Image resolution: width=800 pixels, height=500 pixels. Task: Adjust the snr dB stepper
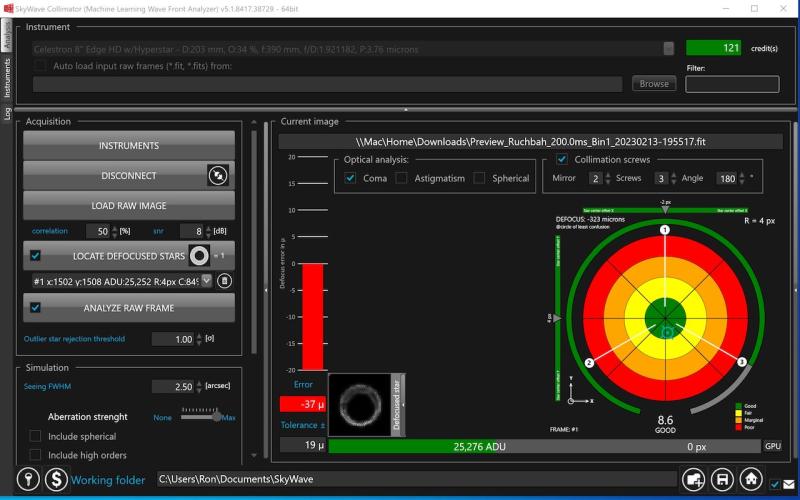point(208,231)
